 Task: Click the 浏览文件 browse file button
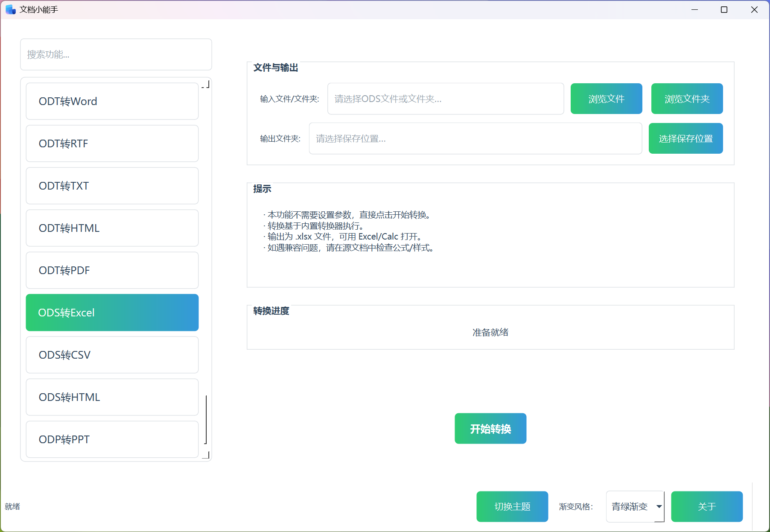[606, 99]
